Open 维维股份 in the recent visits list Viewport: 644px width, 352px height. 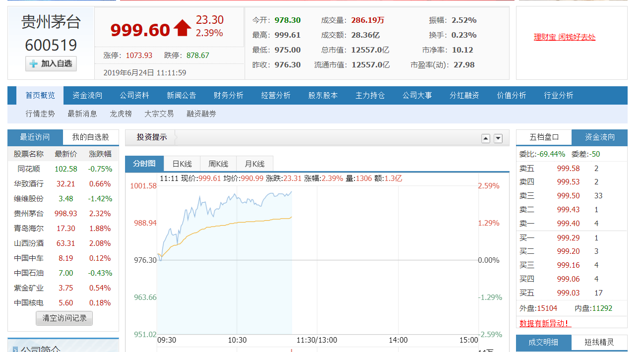[29, 199]
